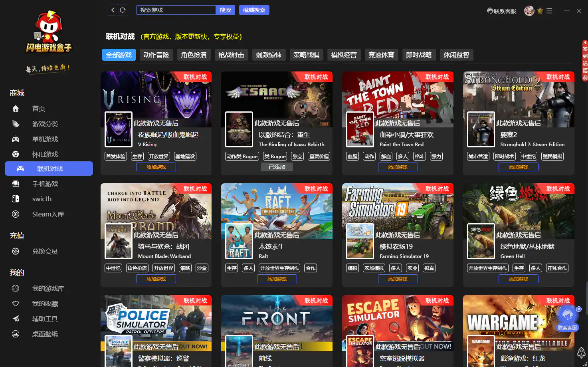The width and height of the screenshot is (588, 367).
Task: Switch to the 策略战棋 tab
Action: (x=307, y=55)
